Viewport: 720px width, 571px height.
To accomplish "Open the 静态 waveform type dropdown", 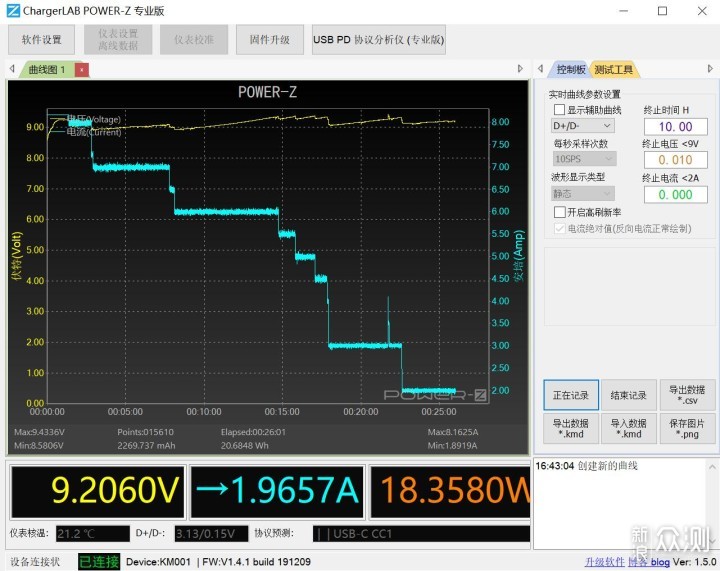I will click(583, 194).
